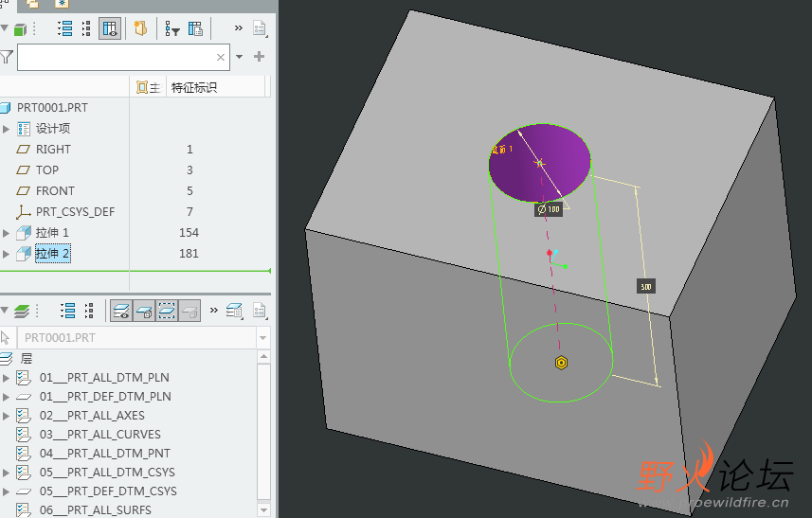
Task: Click the plus add search button
Action: point(259,57)
